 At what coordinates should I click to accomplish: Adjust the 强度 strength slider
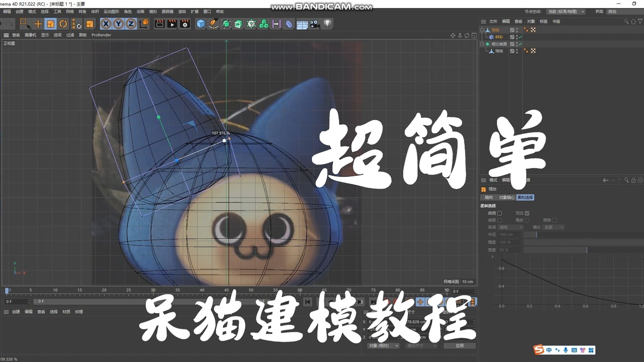[584, 242]
